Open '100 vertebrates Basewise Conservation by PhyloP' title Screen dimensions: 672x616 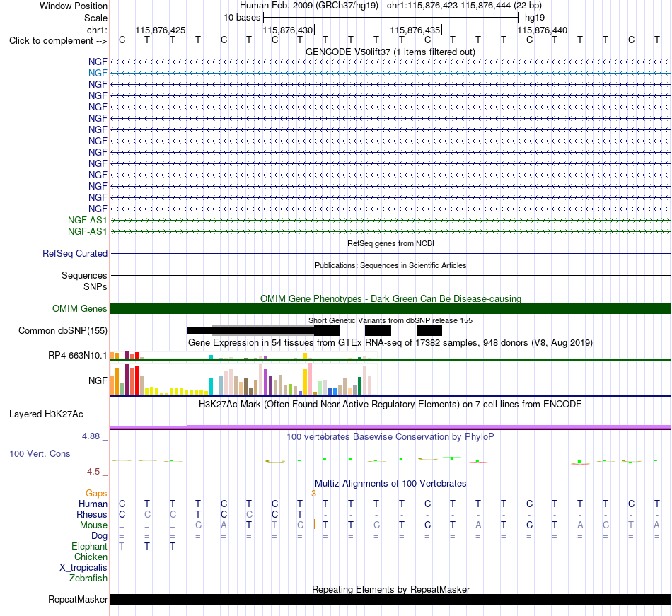tap(390, 437)
